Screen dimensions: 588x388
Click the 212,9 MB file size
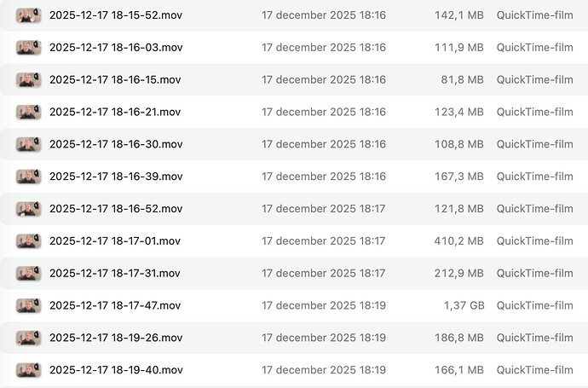pyautogui.click(x=458, y=274)
